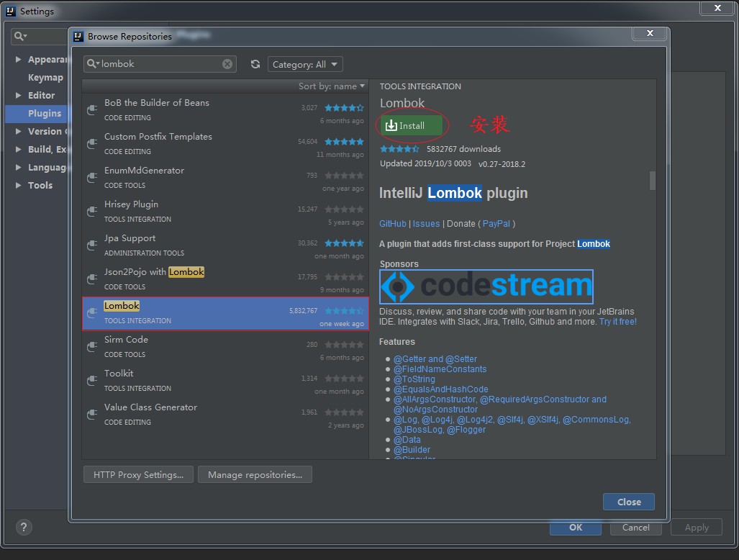Screen dimensions: 739x560
Task: Select Plugins in the settings tree
Action: pos(37,113)
